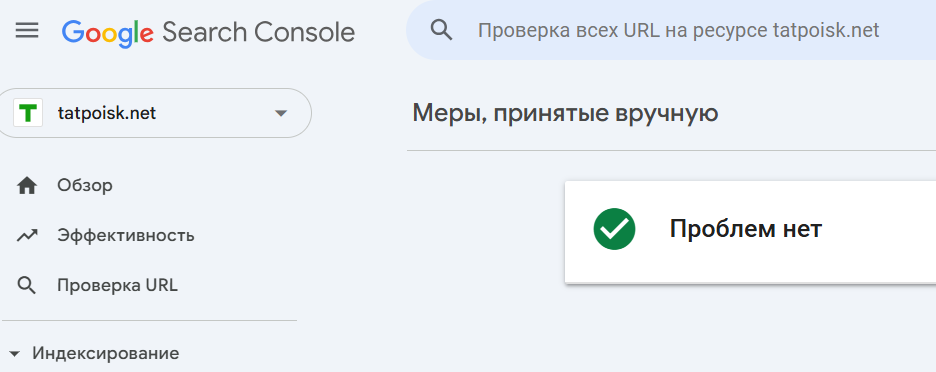Screen dimensions: 936x372
Task: Click the trend line icon for Эффективность
Action: click(x=27, y=236)
